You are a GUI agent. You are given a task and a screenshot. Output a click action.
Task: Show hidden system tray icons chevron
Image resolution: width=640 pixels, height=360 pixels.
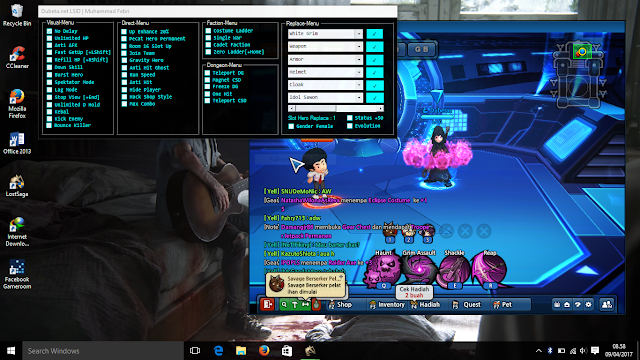539,351
